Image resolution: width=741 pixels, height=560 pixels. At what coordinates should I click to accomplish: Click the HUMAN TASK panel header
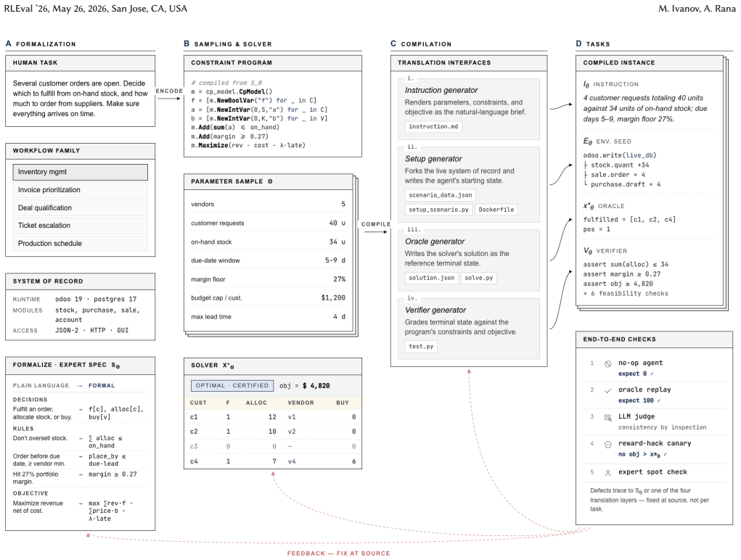tap(81, 63)
